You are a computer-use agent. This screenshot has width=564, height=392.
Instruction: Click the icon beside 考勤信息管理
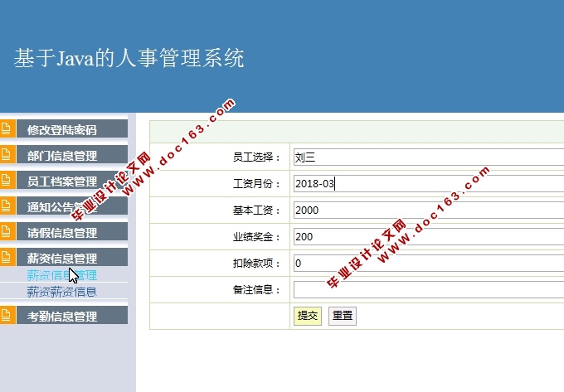7,315
